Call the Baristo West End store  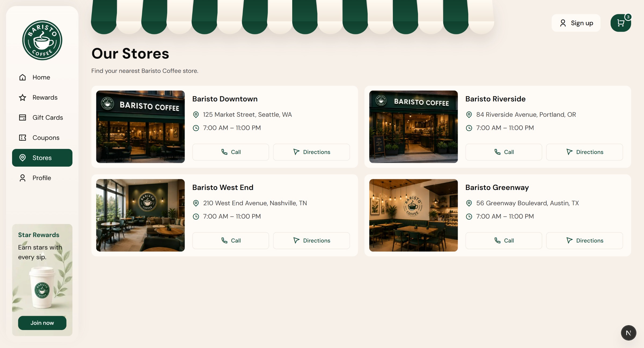pyautogui.click(x=230, y=241)
